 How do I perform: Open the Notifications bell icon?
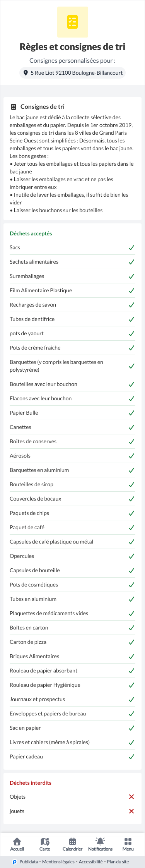tap(100, 841)
